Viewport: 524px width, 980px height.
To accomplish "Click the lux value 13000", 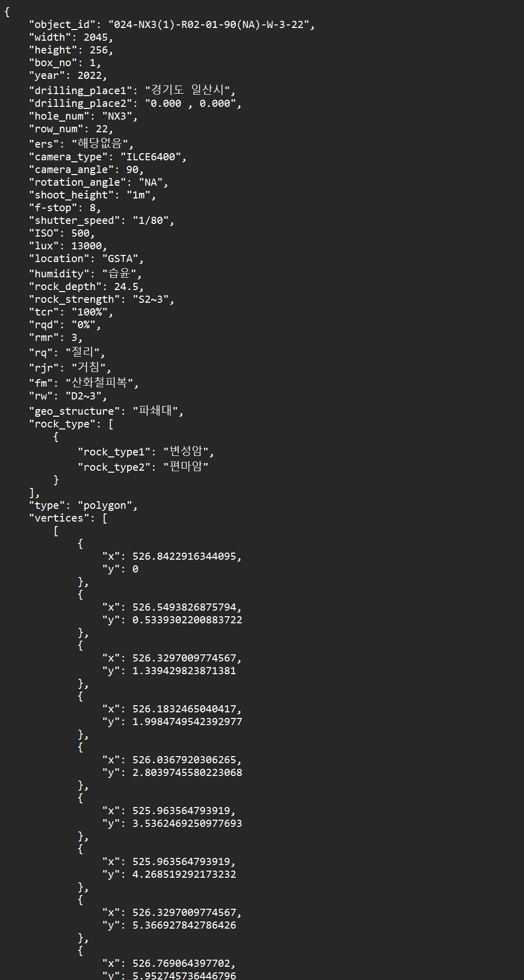I will pos(87,246).
